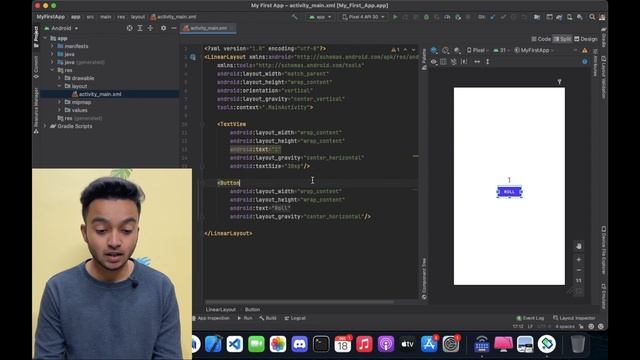640x360 pixels.
Task: Open Visual Studio Code from the dock
Action: pyautogui.click(x=235, y=344)
